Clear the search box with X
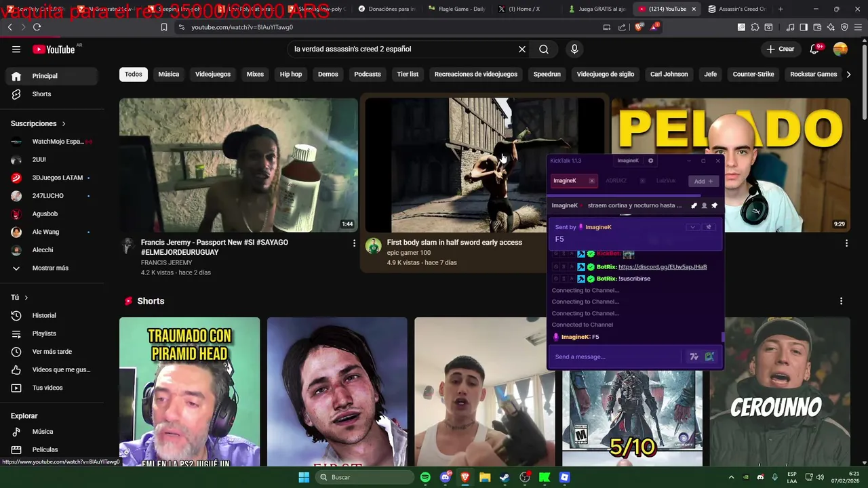The width and height of the screenshot is (868, 488). pos(522,49)
